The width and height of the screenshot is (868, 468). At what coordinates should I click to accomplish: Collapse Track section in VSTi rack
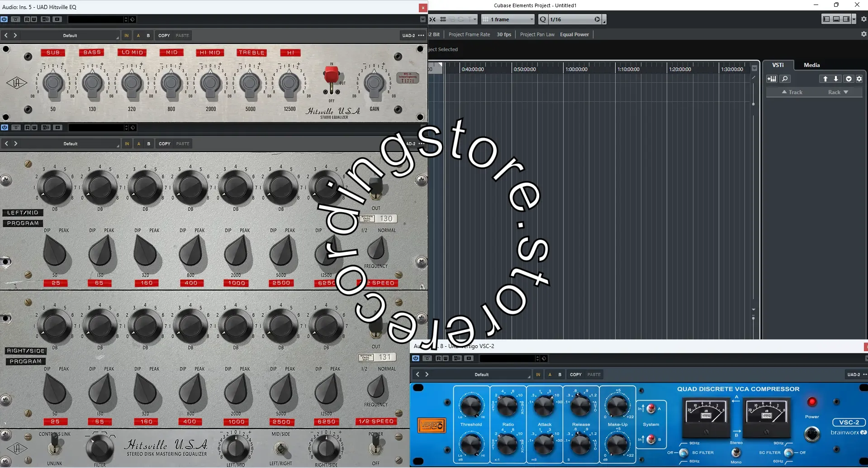[x=792, y=92]
